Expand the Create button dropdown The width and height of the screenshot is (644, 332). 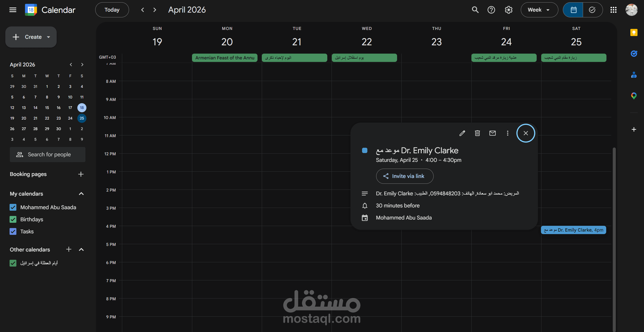pyautogui.click(x=49, y=37)
